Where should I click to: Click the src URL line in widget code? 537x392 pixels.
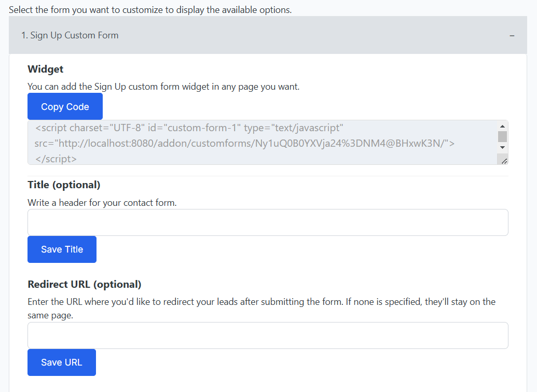coord(244,143)
